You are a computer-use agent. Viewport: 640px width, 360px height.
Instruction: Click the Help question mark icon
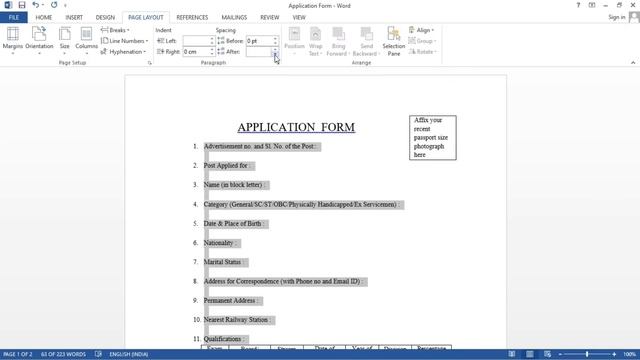pos(578,5)
